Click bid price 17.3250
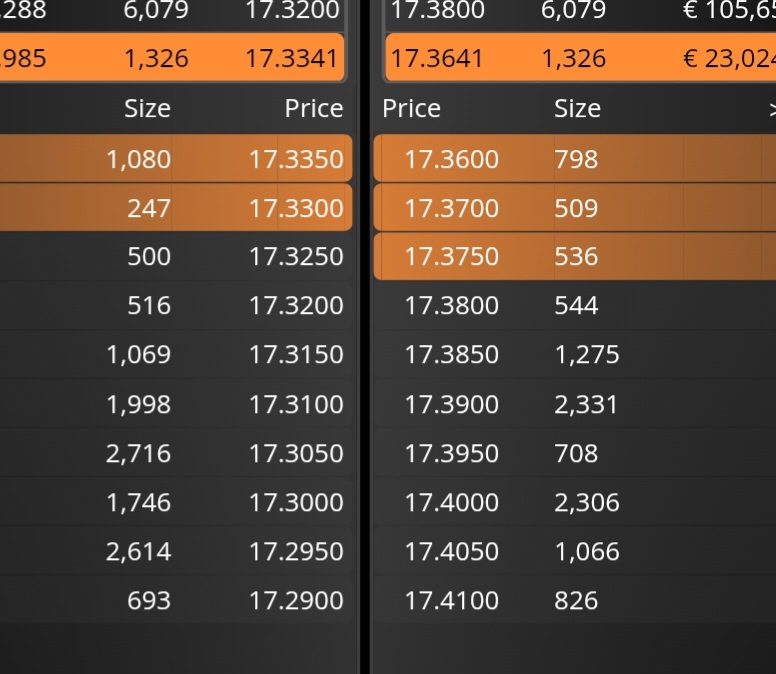This screenshot has width=776, height=674. pos(295,257)
